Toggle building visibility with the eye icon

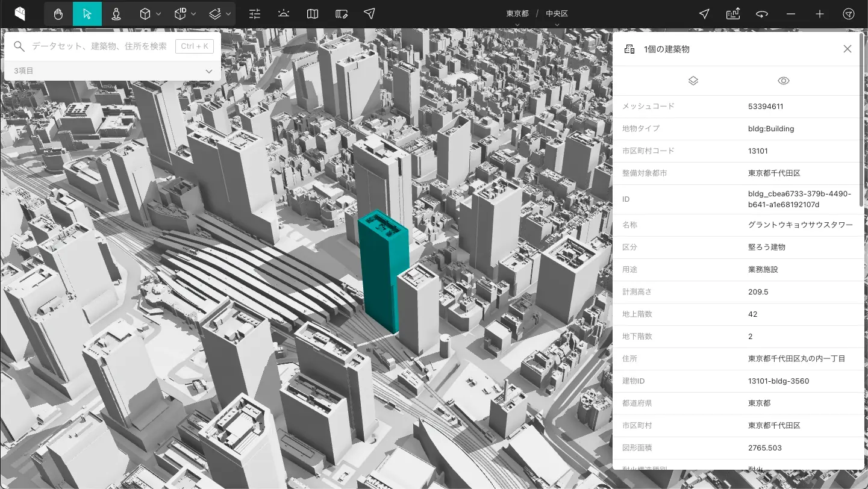(784, 81)
